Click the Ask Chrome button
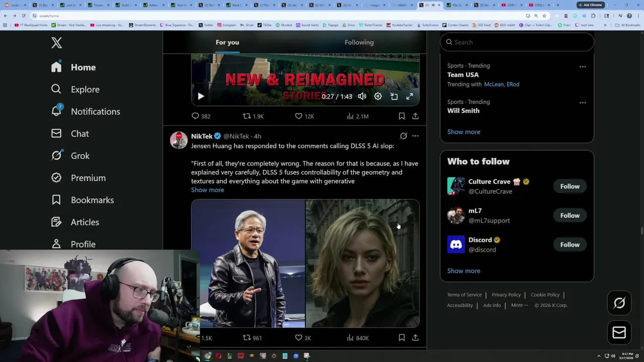 click(x=590, y=5)
